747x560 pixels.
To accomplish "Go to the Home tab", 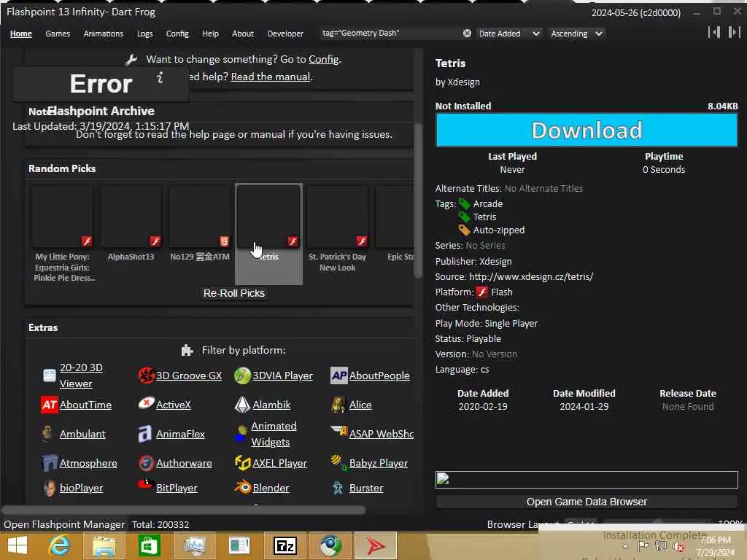I will (21, 34).
